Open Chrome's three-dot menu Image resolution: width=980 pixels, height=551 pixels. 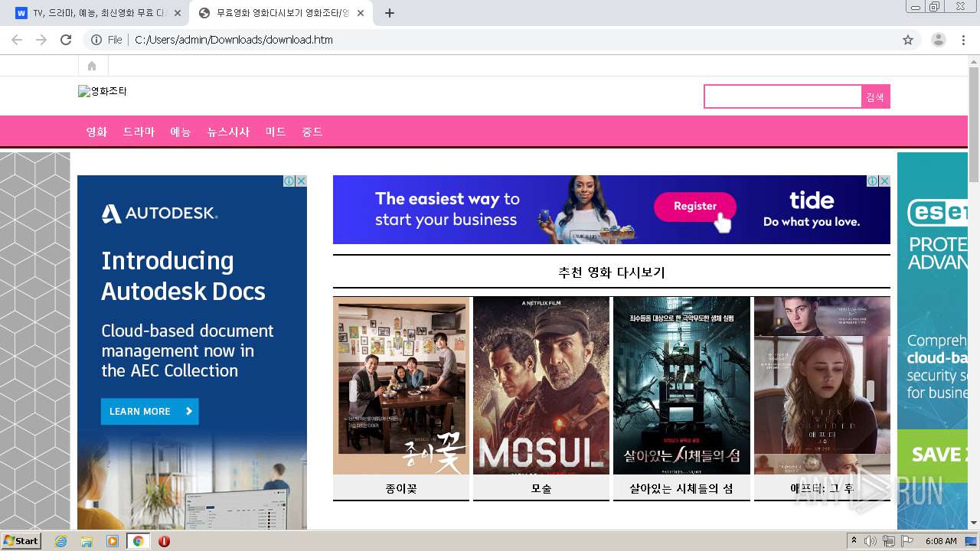click(x=963, y=40)
